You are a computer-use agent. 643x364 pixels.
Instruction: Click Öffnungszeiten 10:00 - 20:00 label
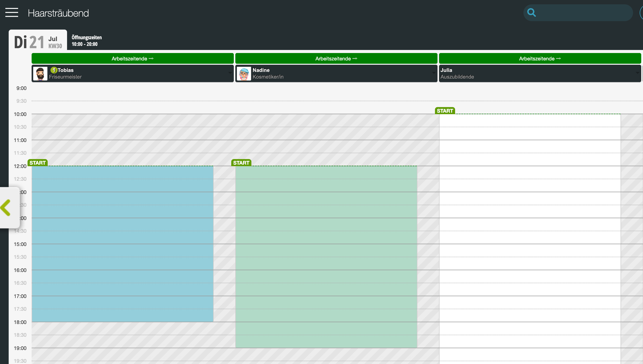pyautogui.click(x=87, y=41)
